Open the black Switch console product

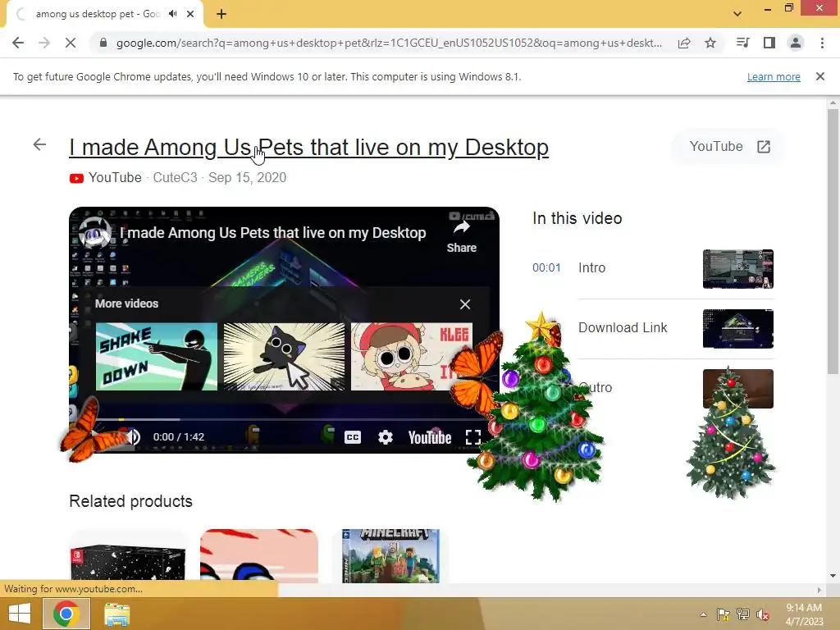pos(128,557)
